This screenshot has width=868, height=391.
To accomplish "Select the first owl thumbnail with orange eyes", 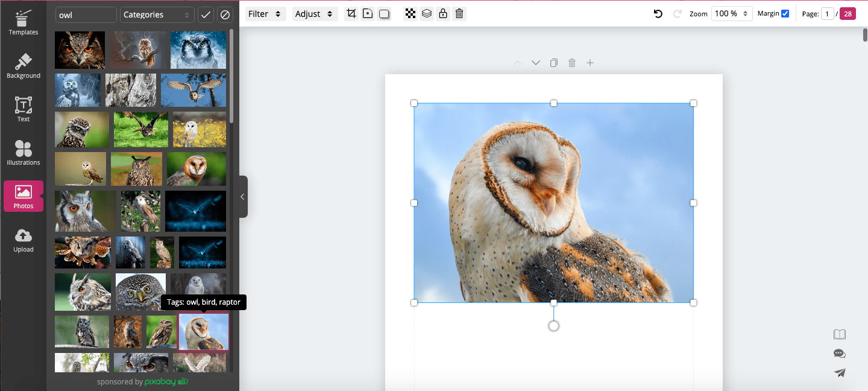I will coord(80,49).
